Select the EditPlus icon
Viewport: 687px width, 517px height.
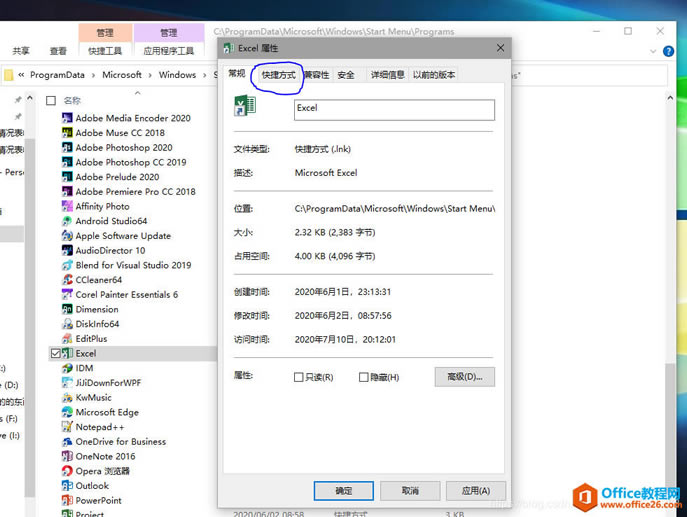pos(67,339)
